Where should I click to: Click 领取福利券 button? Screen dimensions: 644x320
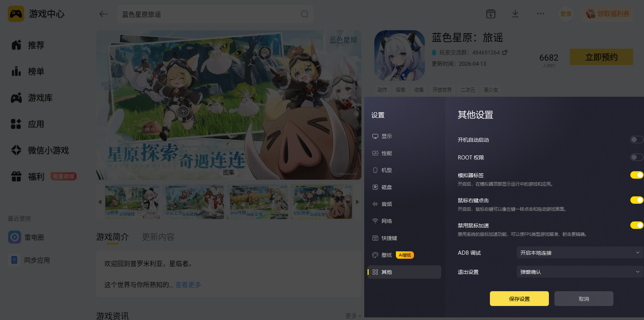[608, 14]
